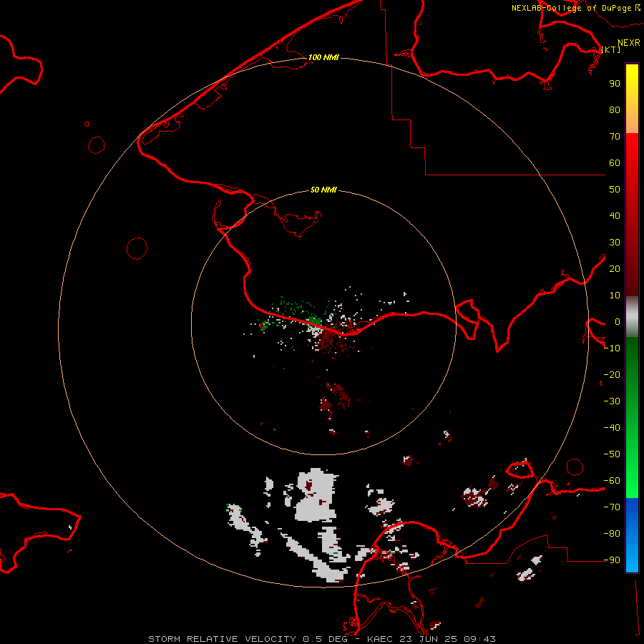This screenshot has width=644, height=644.
Task: Click the -90 scale label
Action: [x=612, y=560]
